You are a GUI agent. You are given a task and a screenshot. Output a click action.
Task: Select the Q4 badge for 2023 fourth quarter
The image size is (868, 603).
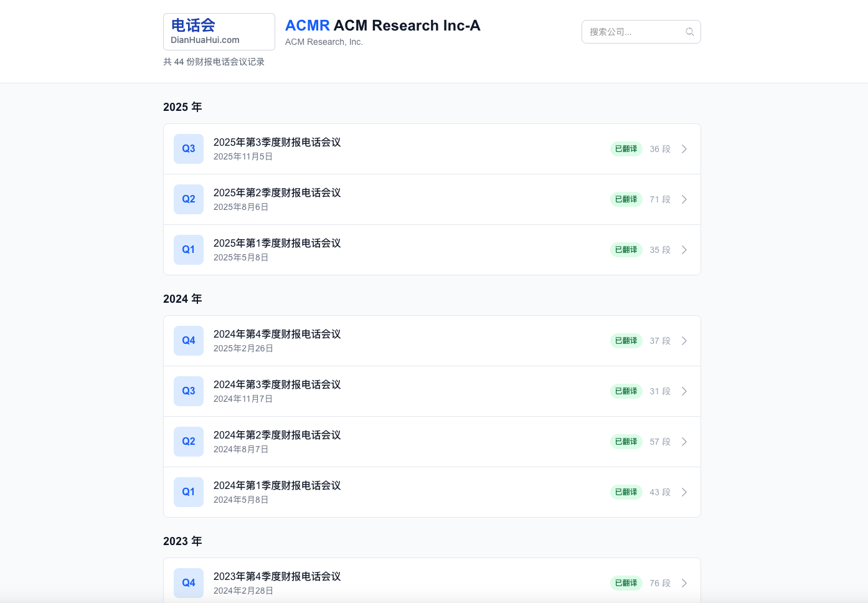[x=188, y=582]
